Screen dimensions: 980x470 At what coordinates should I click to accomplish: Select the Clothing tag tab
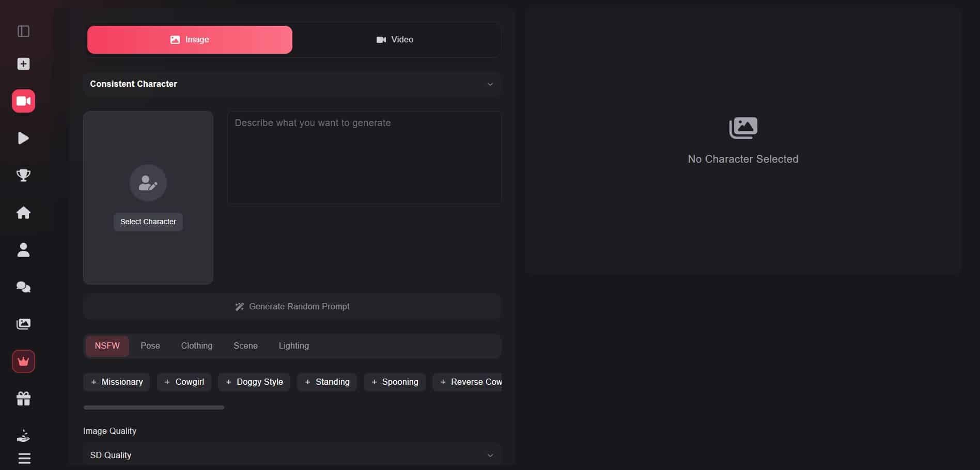196,346
